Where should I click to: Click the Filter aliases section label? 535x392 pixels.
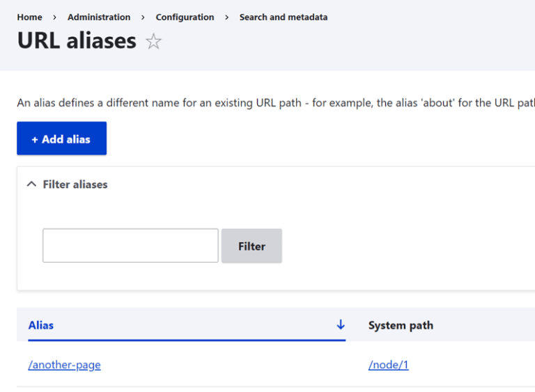pos(75,185)
